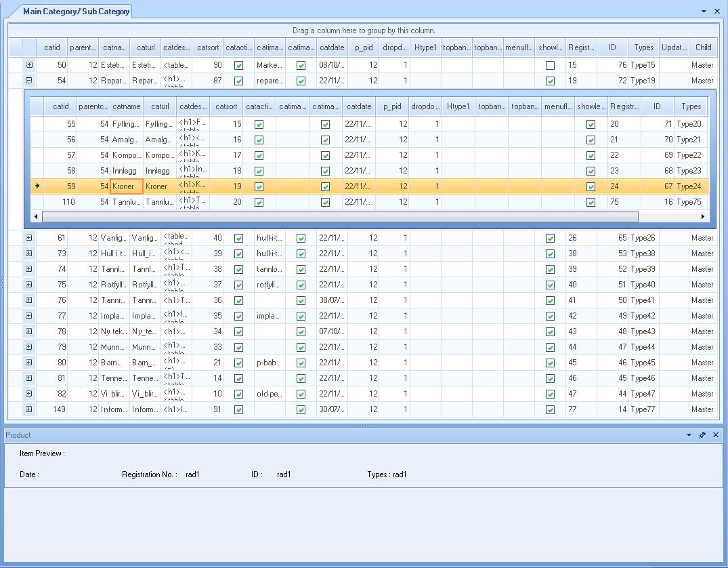Viewport: 728px width, 568px height.
Task: Click the right scroll arrow of the nested grid
Action: coord(703,217)
